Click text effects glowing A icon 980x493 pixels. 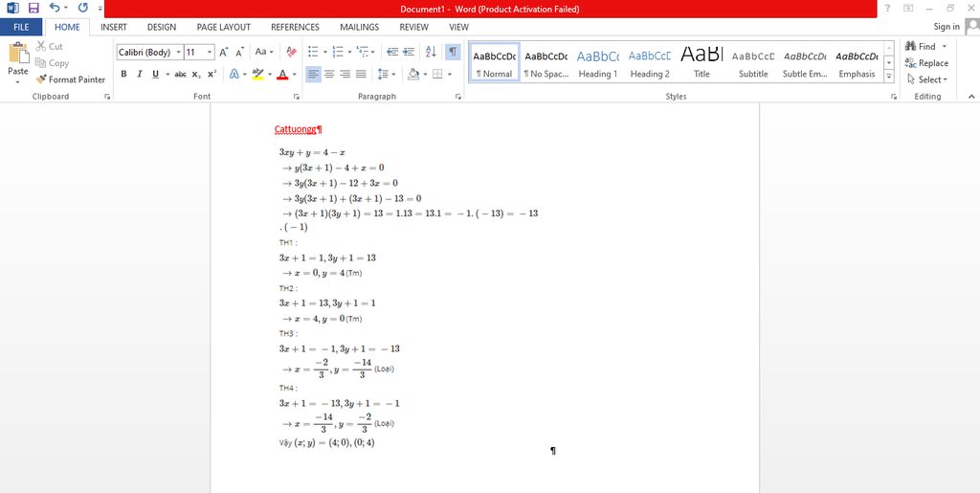click(x=234, y=75)
